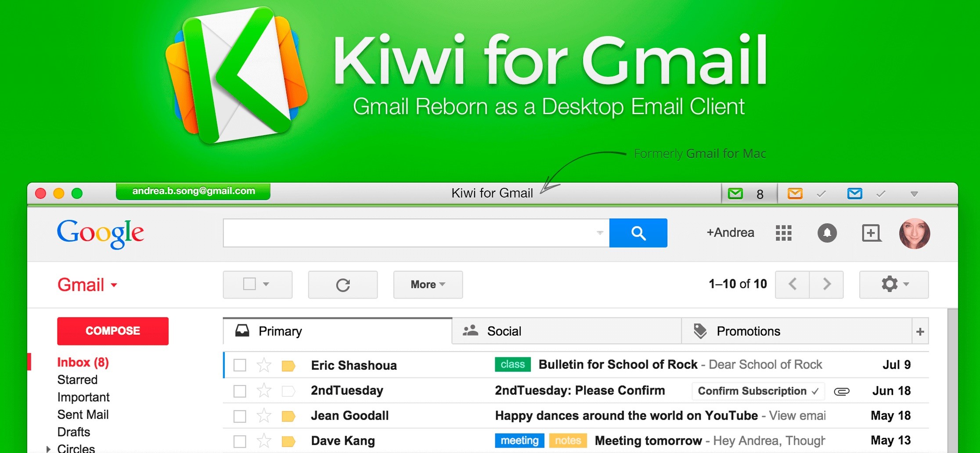
Task: Click the green 'class' label
Action: 512,364
